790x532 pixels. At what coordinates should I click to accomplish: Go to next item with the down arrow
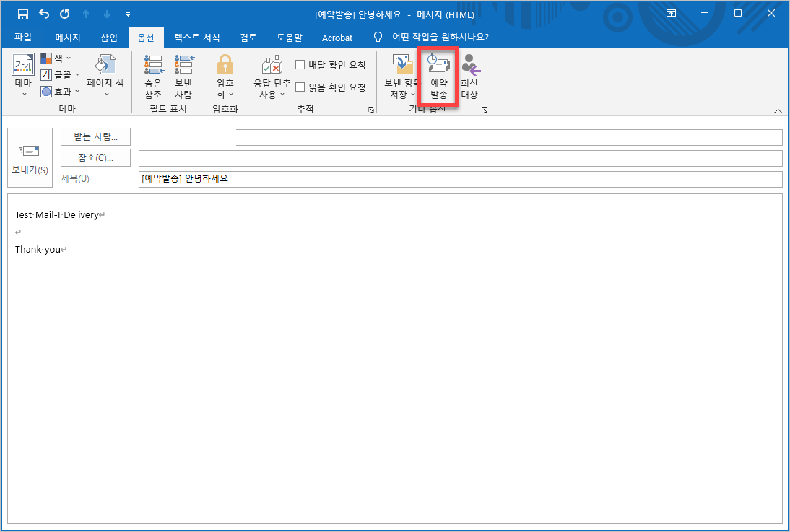[107, 14]
